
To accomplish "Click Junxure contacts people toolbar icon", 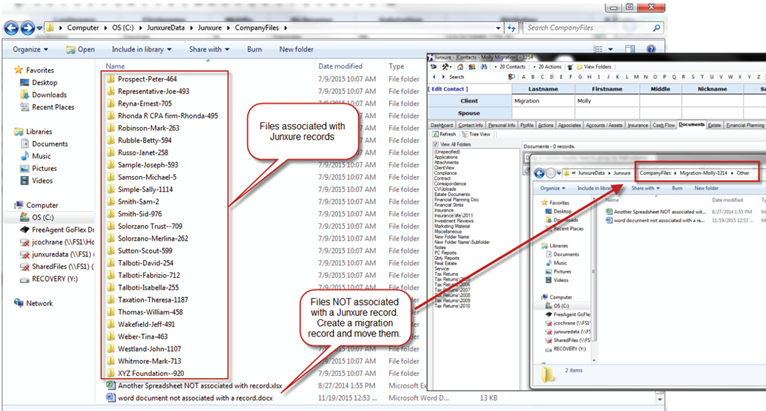I will point(472,67).
